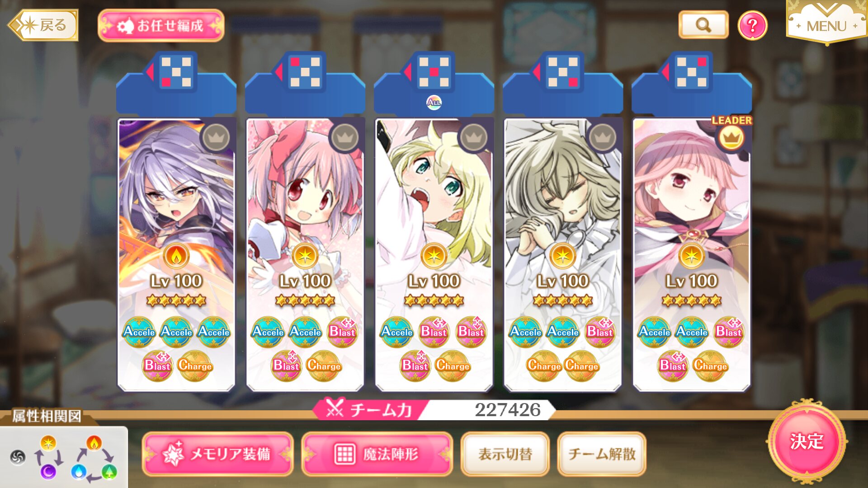
Task: Set the purple-haired fire character as leader via crown
Action: pyautogui.click(x=216, y=137)
